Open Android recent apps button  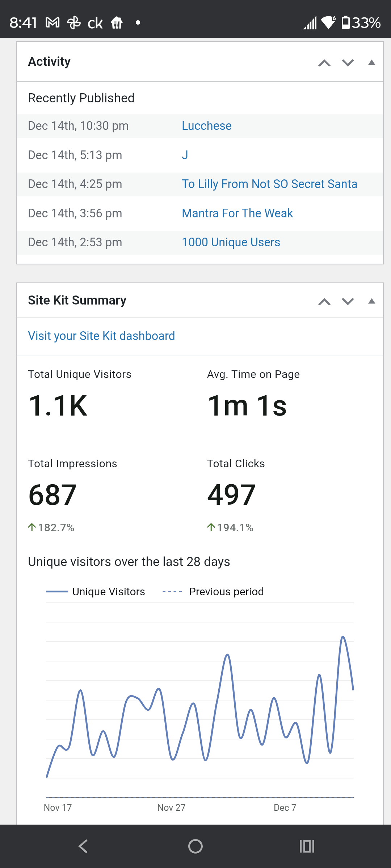(x=307, y=846)
